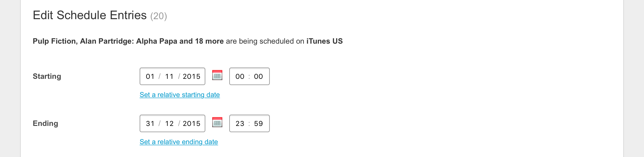
Task: Select the Ending minutes field showing 59
Action: (x=258, y=124)
